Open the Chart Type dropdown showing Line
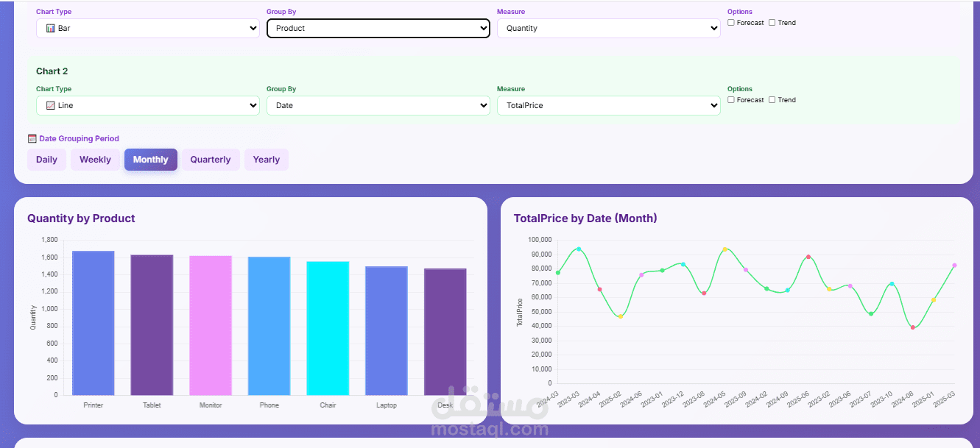 click(x=147, y=104)
